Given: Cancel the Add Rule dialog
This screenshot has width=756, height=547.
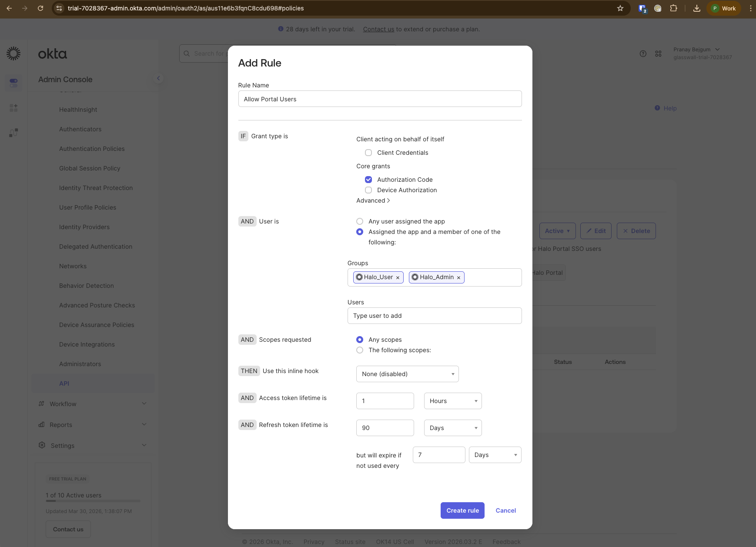Looking at the screenshot, I should coord(506,510).
